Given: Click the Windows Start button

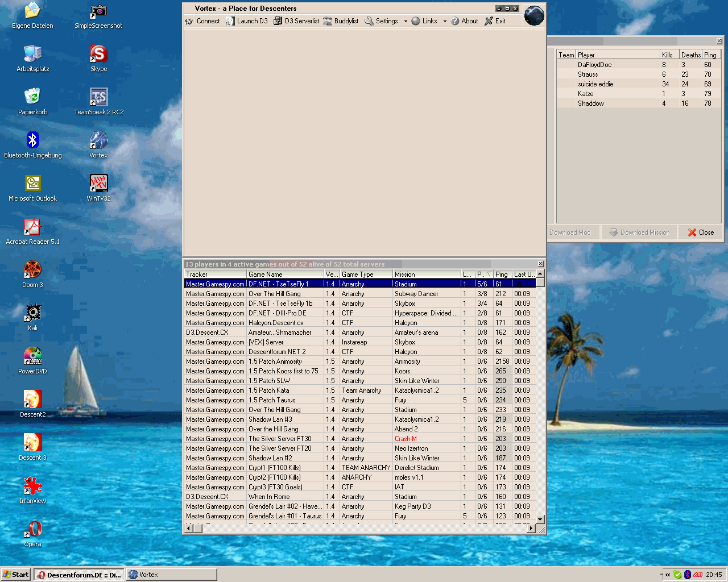Looking at the screenshot, I should [16, 575].
